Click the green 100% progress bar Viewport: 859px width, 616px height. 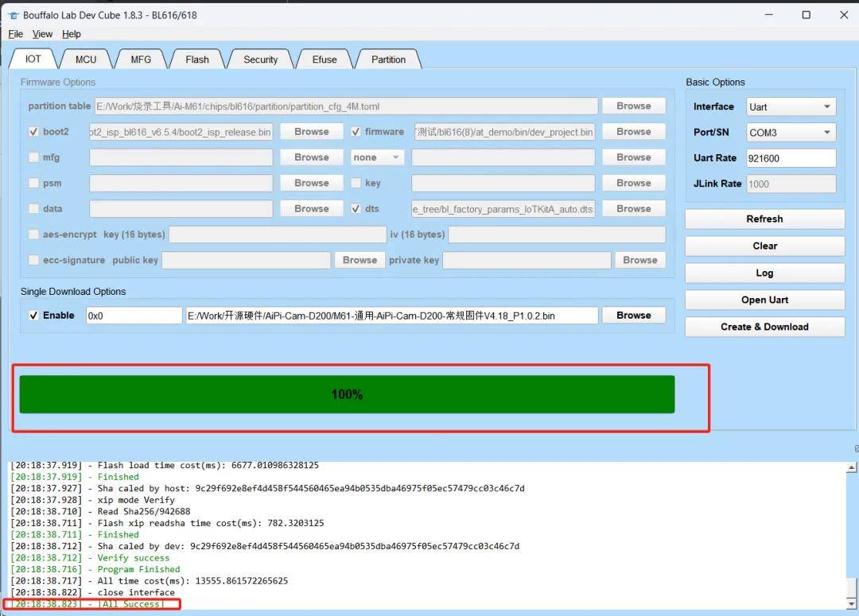[347, 394]
